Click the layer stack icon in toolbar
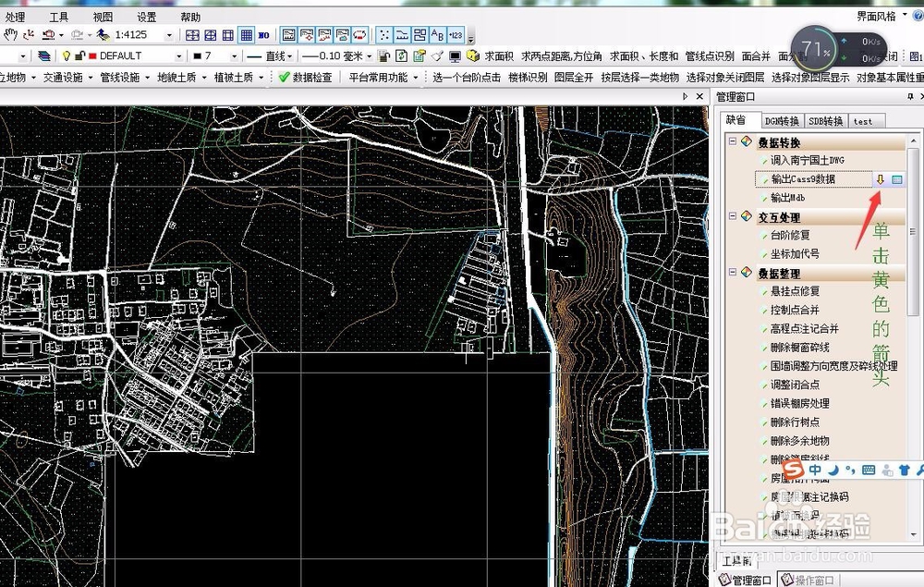This screenshot has width=924, height=587. pyautogui.click(x=44, y=56)
